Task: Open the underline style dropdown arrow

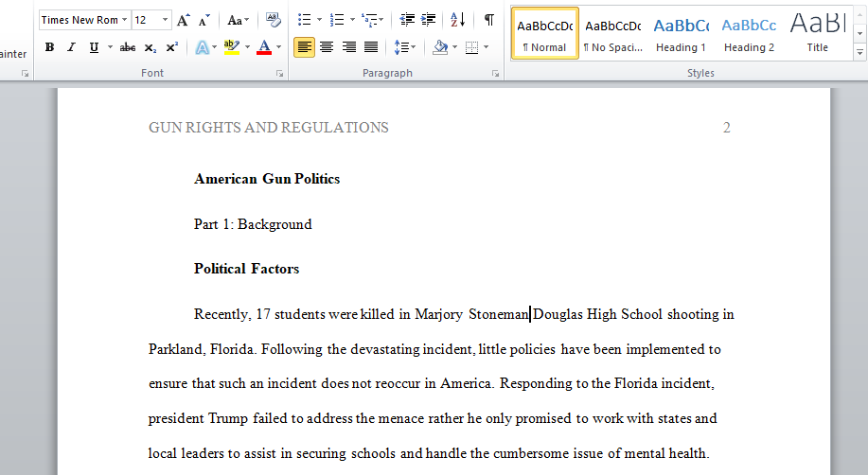Action: (x=110, y=47)
